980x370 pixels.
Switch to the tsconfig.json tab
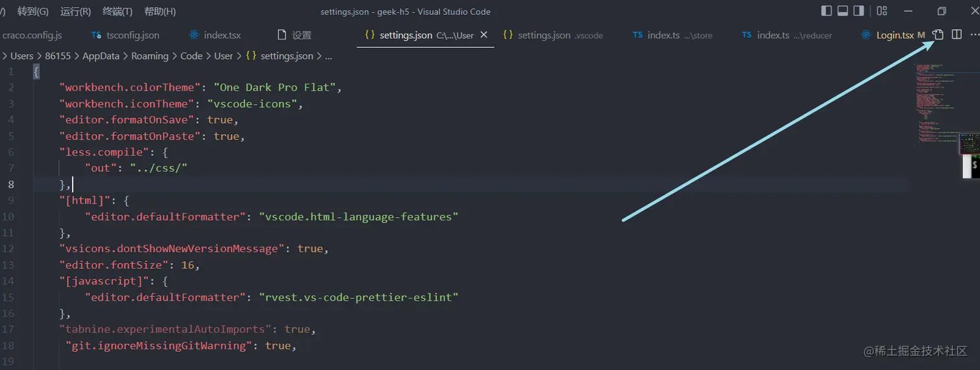click(125, 35)
